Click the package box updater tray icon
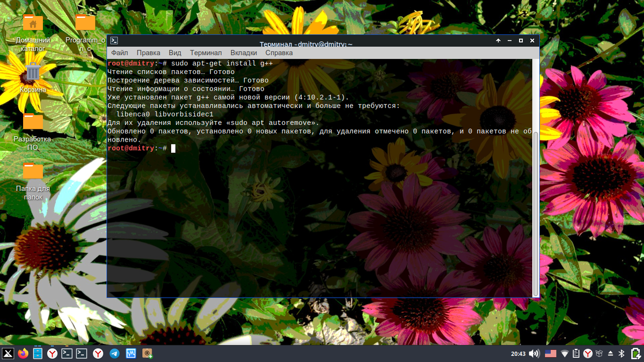644x362 pixels. [599, 353]
